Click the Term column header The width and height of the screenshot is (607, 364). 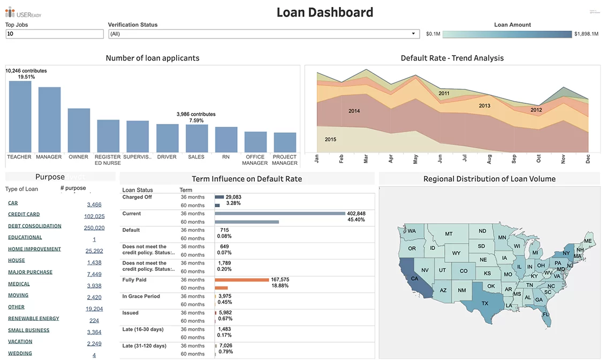[x=186, y=190]
